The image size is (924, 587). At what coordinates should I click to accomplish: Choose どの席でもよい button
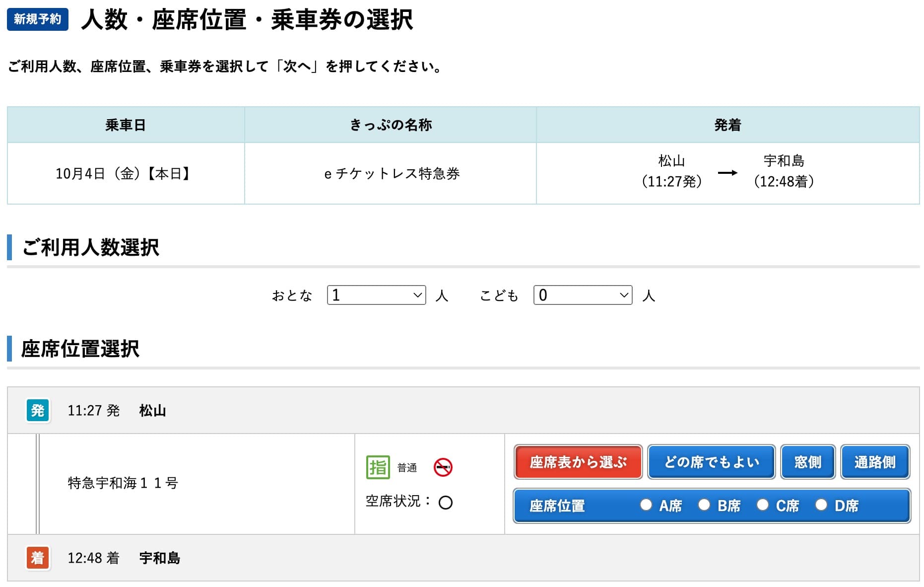pyautogui.click(x=712, y=462)
